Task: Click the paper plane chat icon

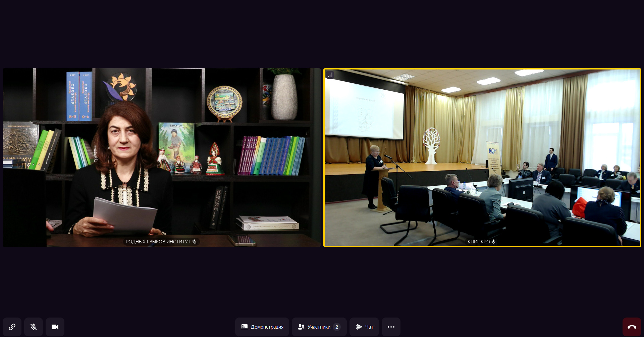Action: (359, 327)
